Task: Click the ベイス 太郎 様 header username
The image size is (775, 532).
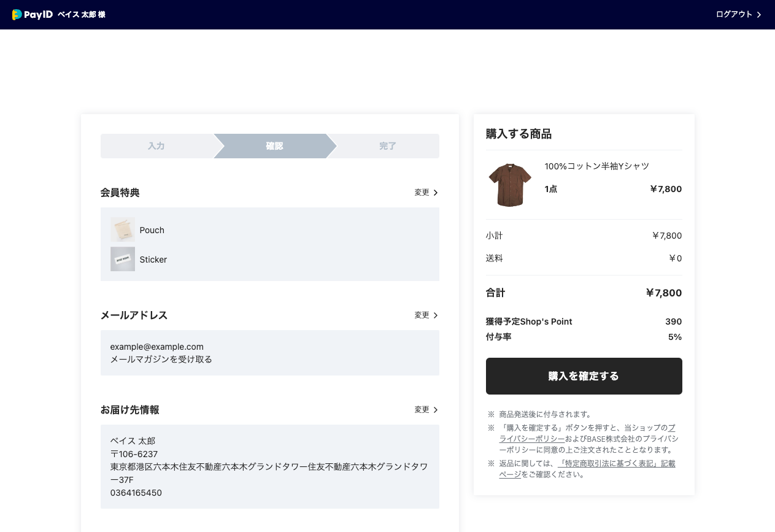Action: [x=82, y=14]
